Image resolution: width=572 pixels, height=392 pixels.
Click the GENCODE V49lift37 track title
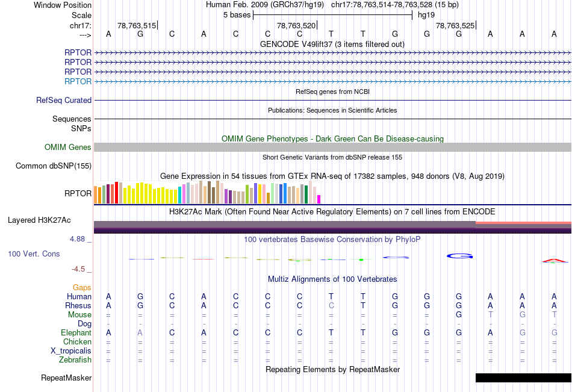coord(332,44)
